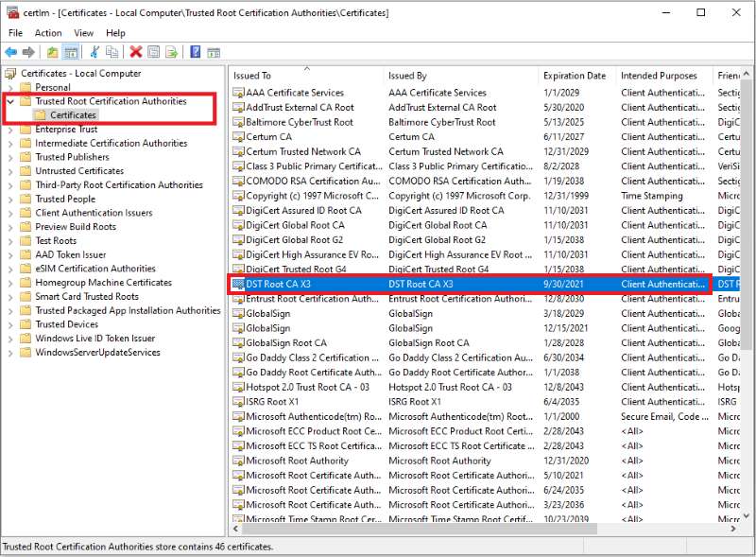Click certificate icon of Certum CA row
756x557 pixels.
coord(238,136)
